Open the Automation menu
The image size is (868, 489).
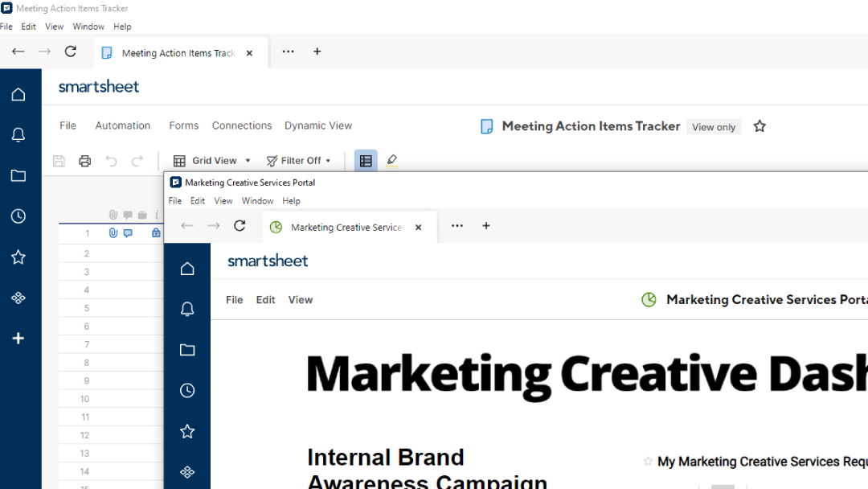coord(123,125)
